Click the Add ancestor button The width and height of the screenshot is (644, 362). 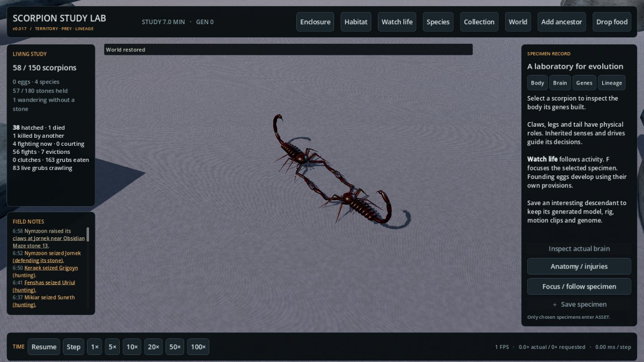(561, 22)
